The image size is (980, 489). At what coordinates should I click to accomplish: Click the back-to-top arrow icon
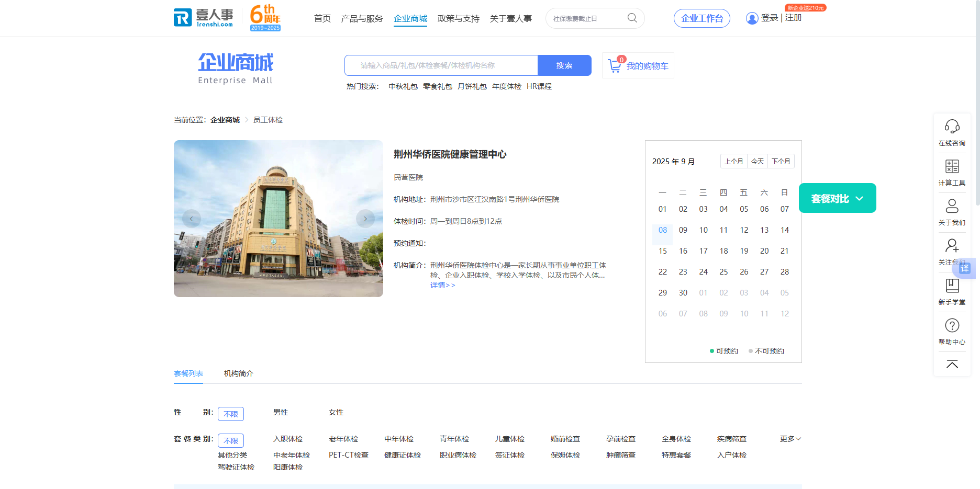[952, 364]
